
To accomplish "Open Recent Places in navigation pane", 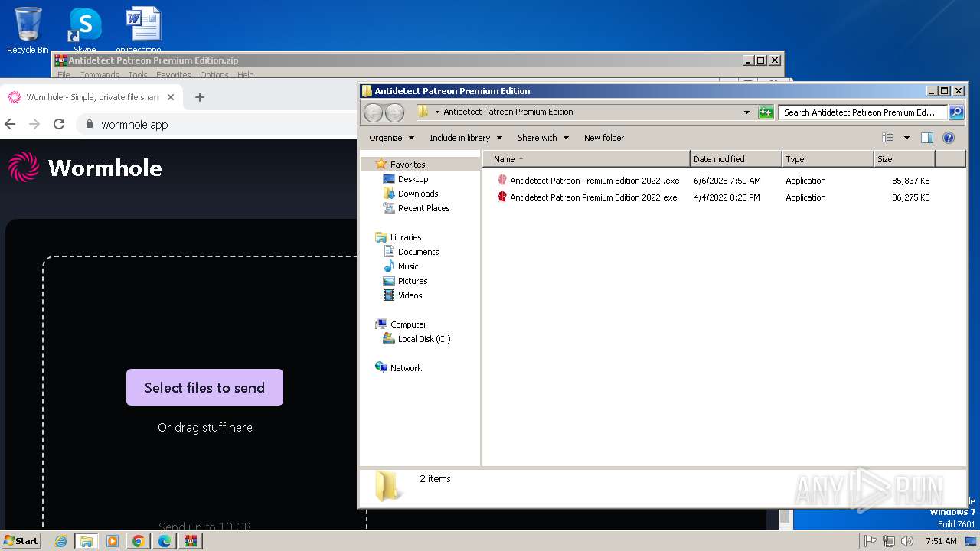I will click(x=423, y=208).
